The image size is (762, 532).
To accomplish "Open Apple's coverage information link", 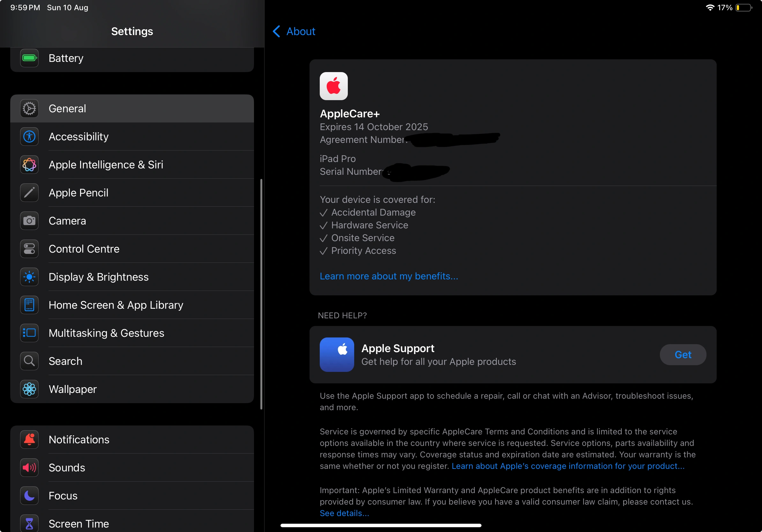I will pos(568,466).
